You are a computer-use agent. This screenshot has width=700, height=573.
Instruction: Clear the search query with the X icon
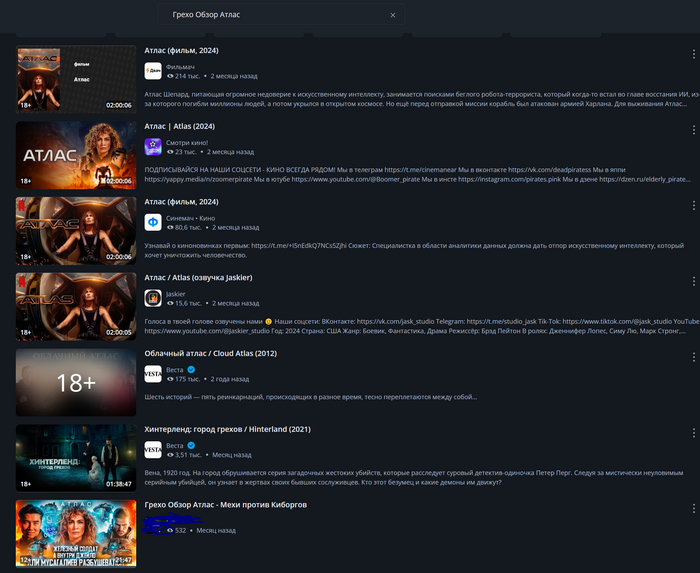[392, 15]
